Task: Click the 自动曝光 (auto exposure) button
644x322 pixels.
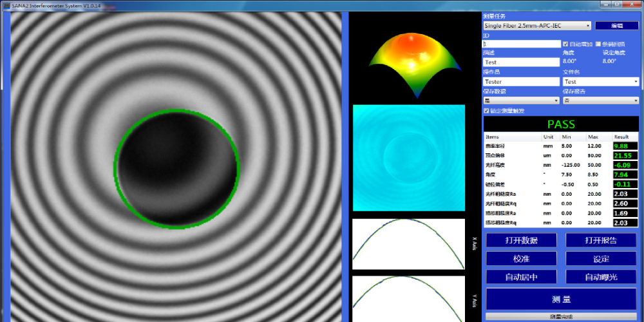Action: click(600, 277)
